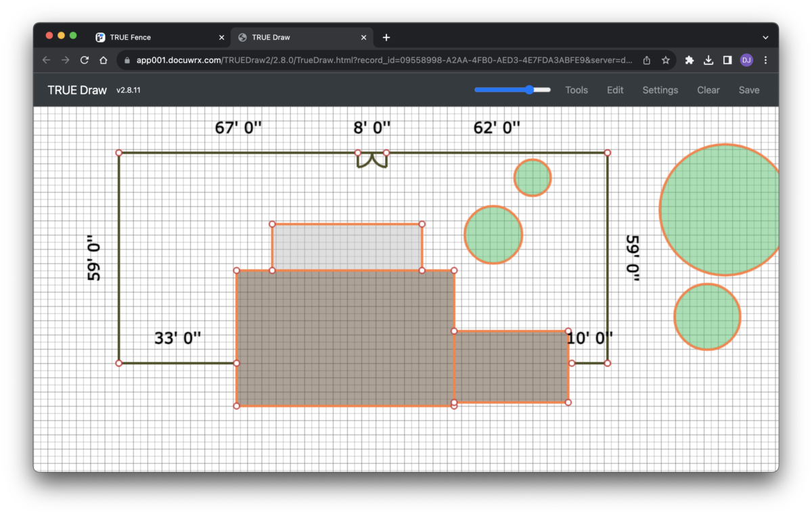Image resolution: width=812 pixels, height=516 pixels.
Task: Toggle the browser side panel icon
Action: click(x=727, y=60)
